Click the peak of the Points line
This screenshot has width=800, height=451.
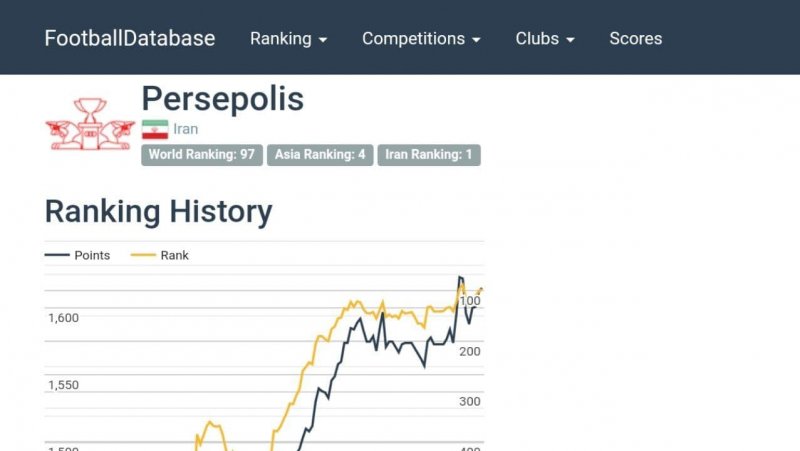click(460, 277)
